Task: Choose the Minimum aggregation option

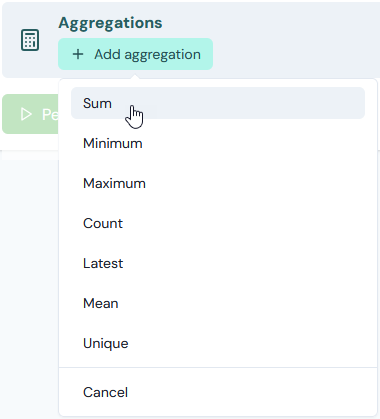Action: (218, 143)
